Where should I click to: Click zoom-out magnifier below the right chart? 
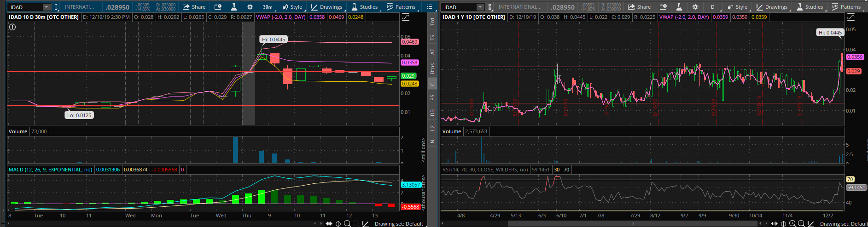click(x=801, y=224)
